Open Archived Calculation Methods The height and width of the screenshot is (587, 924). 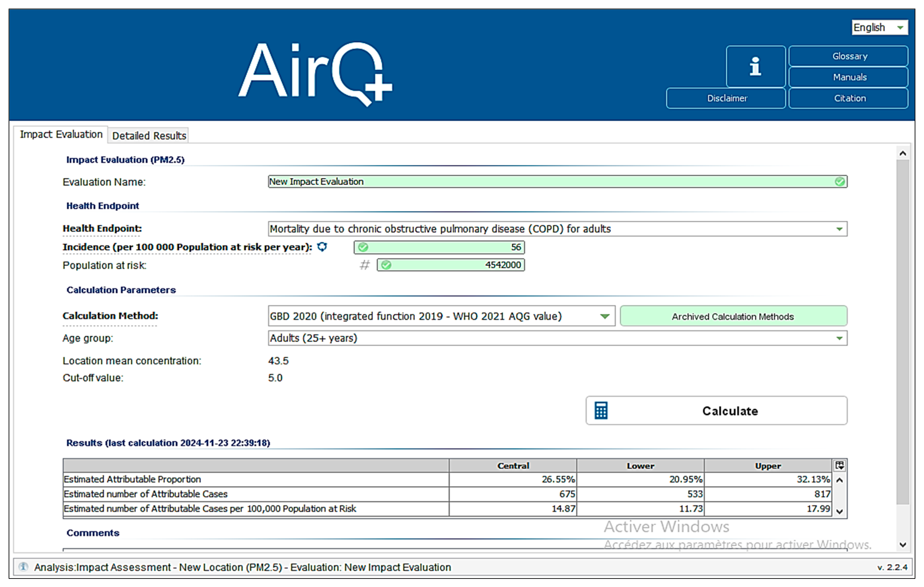pos(733,316)
